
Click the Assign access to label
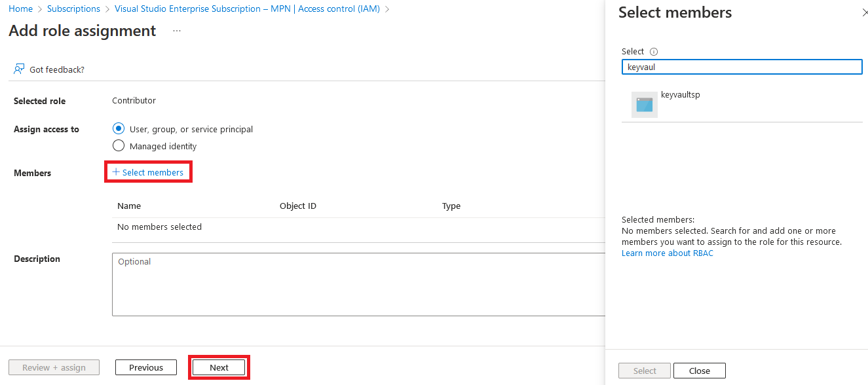[x=47, y=129]
